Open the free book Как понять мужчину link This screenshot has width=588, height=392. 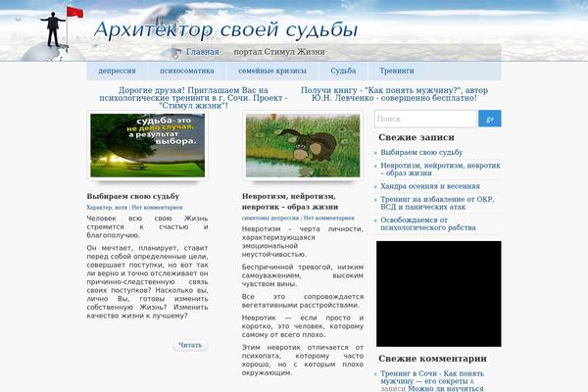pos(394,94)
